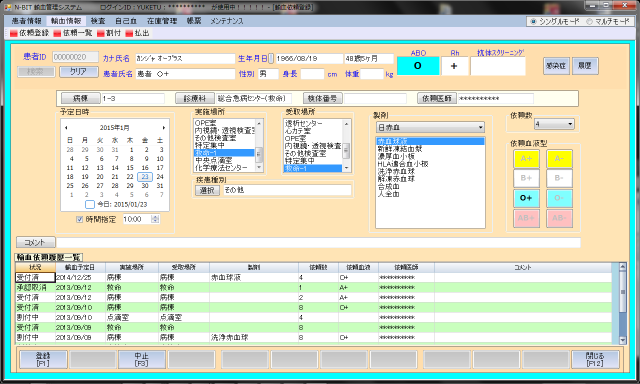Click the 閉じる [F12] button

595,360
